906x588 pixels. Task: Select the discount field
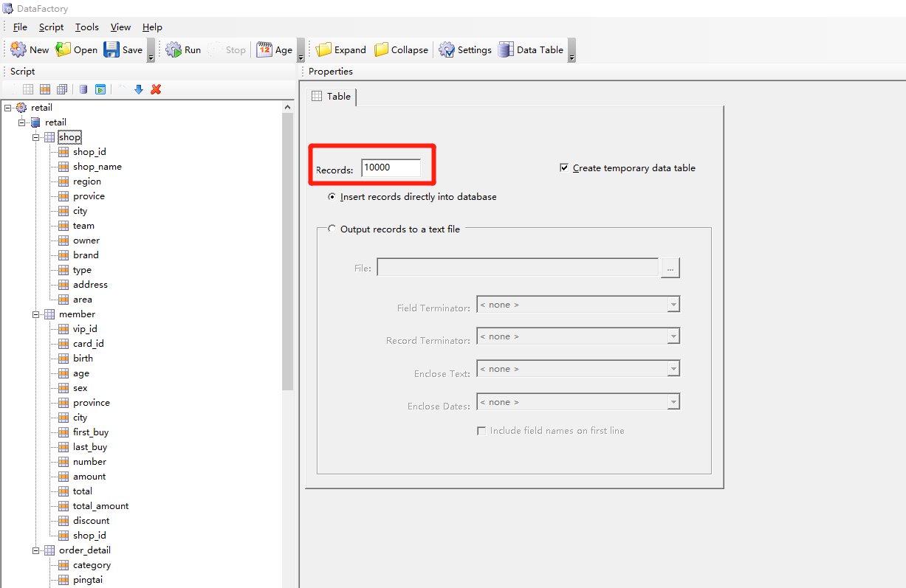91,521
